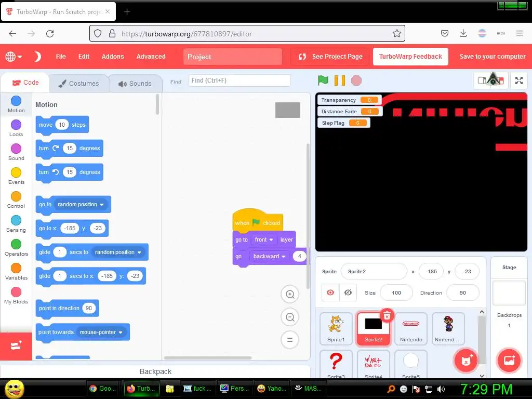The height and width of the screenshot is (399, 532).
Task: Click the Find (Ctrl+F) search box
Action: point(239,81)
